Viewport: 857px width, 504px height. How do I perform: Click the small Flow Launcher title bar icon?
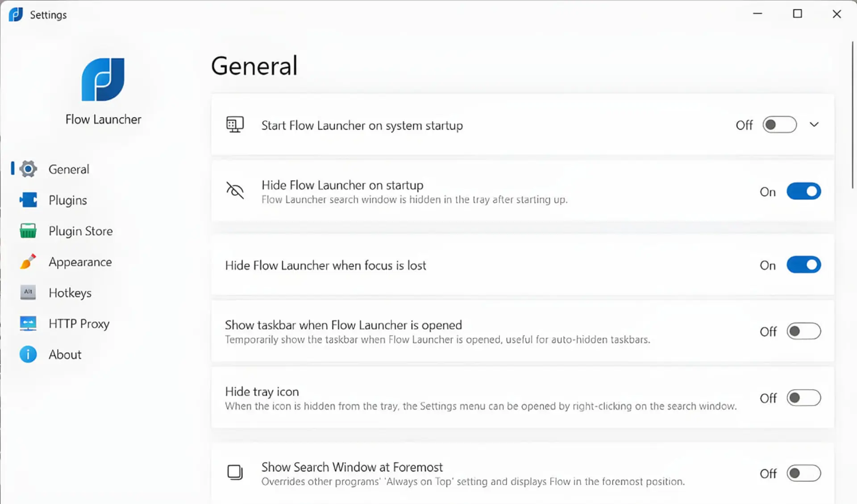click(x=16, y=14)
